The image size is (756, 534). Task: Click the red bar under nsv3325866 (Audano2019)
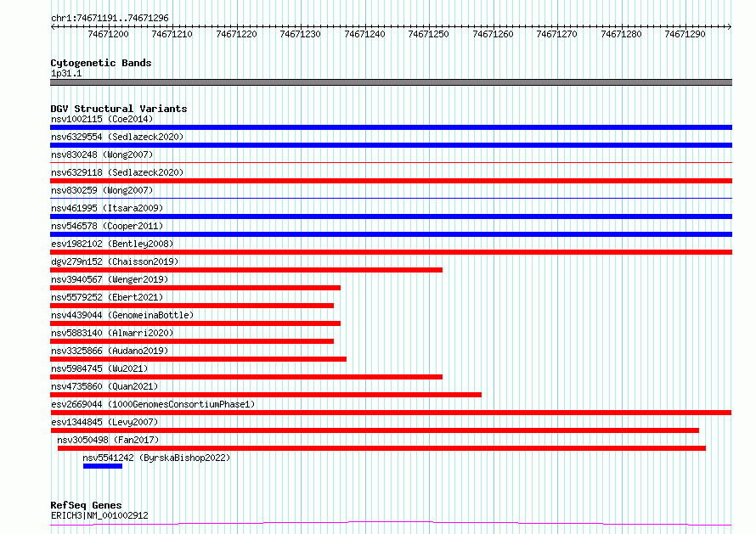pos(198,359)
